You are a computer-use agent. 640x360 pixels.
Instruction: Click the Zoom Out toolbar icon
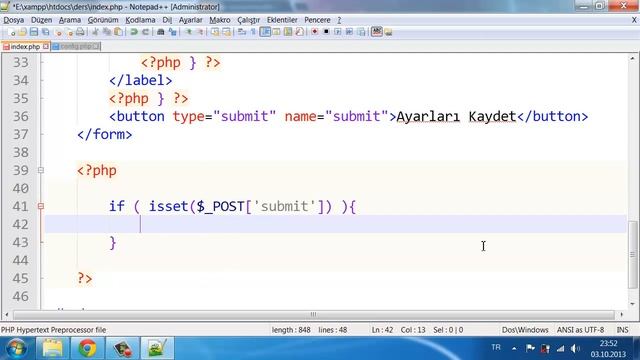(x=200, y=32)
